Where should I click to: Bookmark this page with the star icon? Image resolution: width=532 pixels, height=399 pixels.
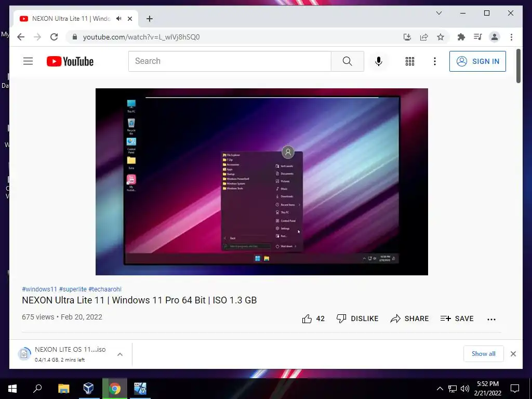[441, 37]
